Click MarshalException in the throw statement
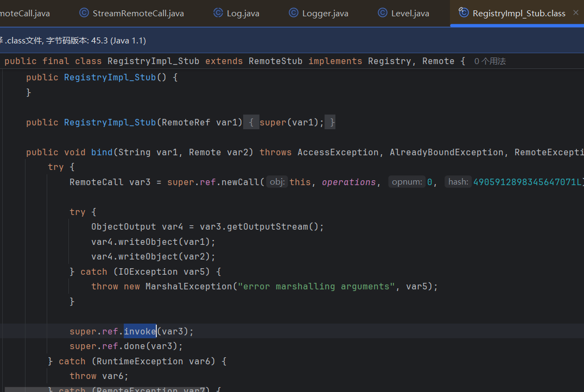This screenshot has width=584, height=392. click(188, 286)
